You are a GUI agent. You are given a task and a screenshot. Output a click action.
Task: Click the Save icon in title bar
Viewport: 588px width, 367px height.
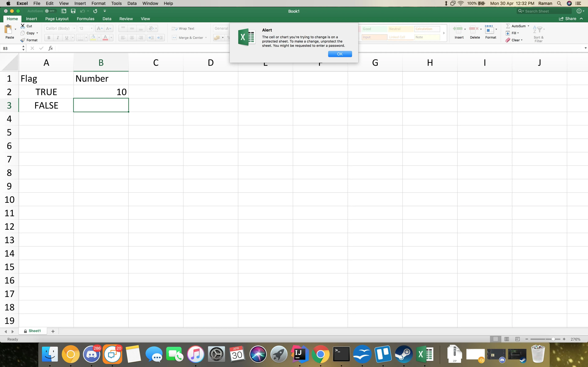[73, 11]
